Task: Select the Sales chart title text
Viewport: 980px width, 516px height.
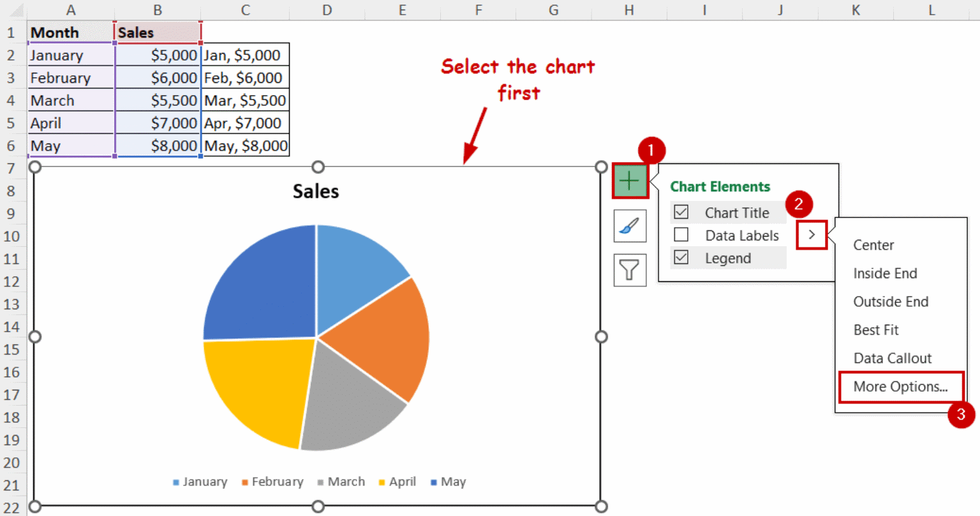Action: (x=316, y=191)
